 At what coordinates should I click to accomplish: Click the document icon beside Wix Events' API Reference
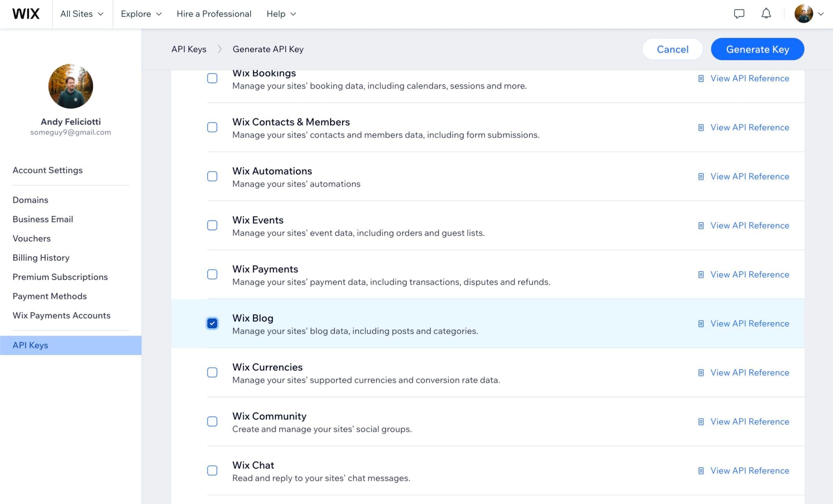click(700, 225)
